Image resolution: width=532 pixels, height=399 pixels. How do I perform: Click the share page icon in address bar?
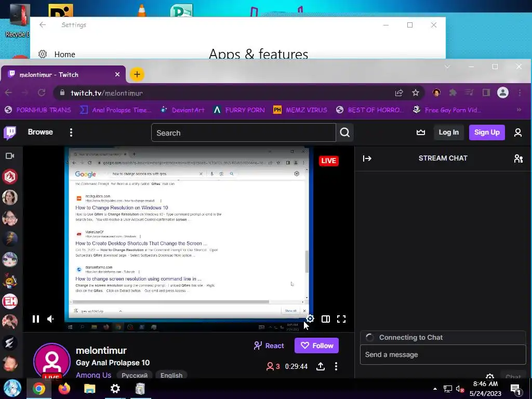[x=399, y=92]
